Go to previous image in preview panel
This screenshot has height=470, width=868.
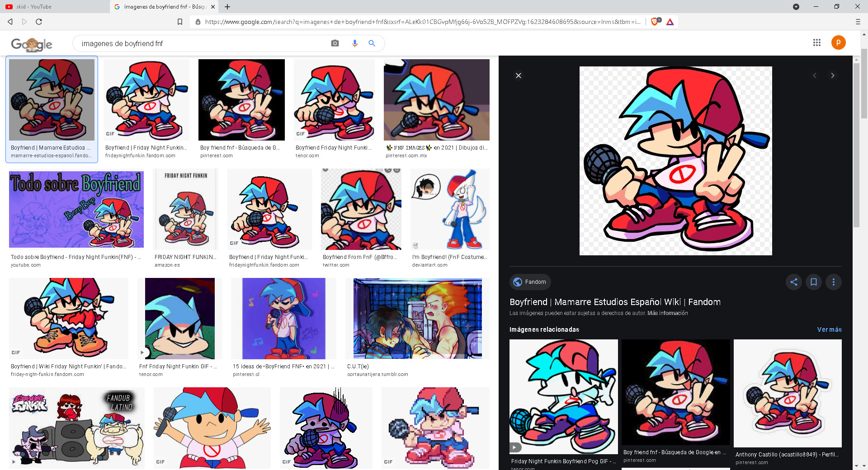815,75
